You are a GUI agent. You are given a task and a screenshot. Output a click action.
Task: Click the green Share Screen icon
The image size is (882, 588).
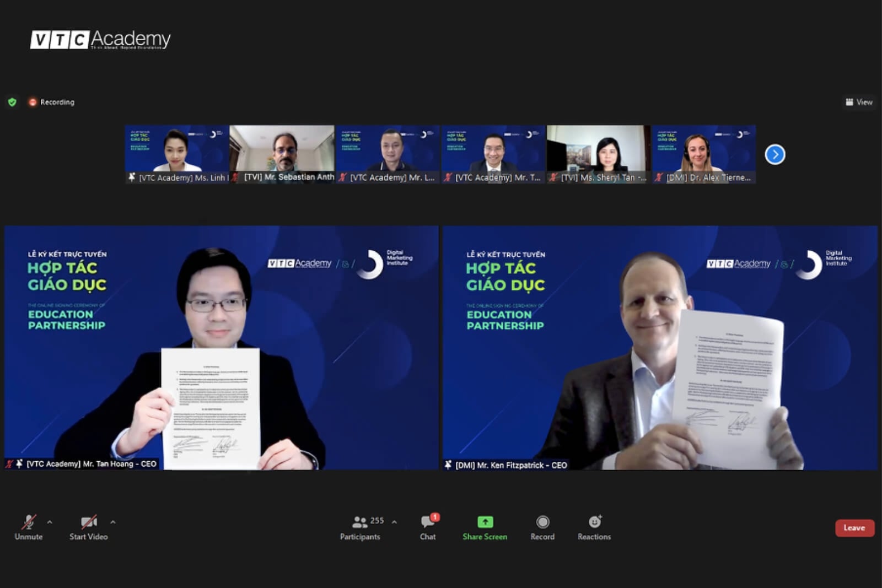tap(485, 522)
